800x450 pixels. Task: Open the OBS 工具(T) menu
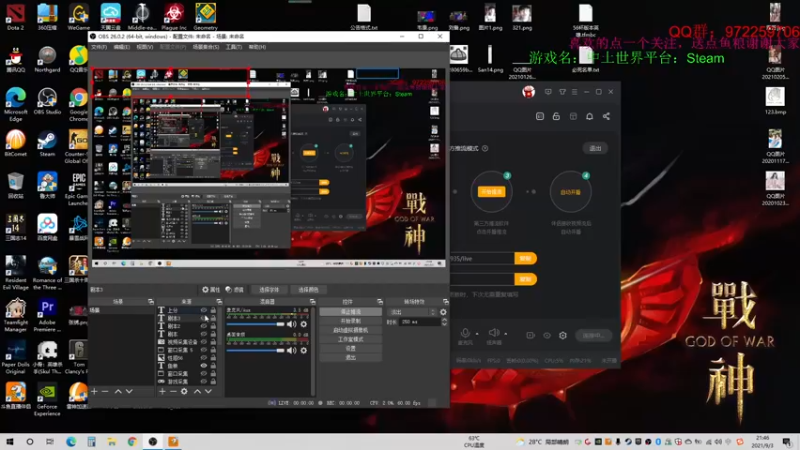coord(234,47)
